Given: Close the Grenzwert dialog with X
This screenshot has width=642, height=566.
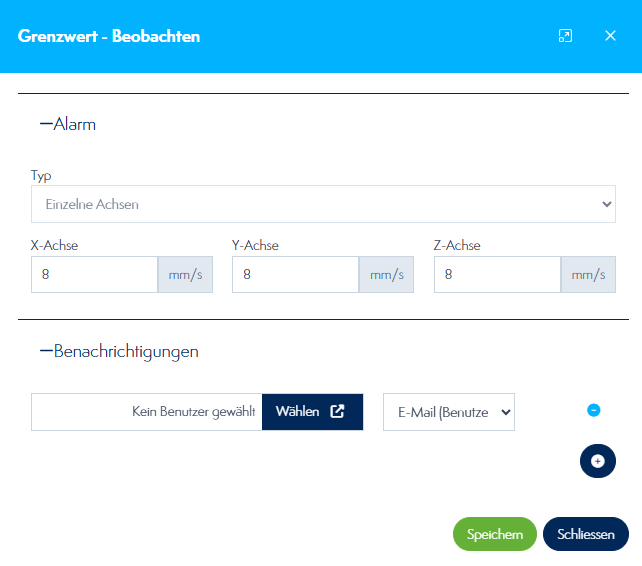Looking at the screenshot, I should pos(610,36).
